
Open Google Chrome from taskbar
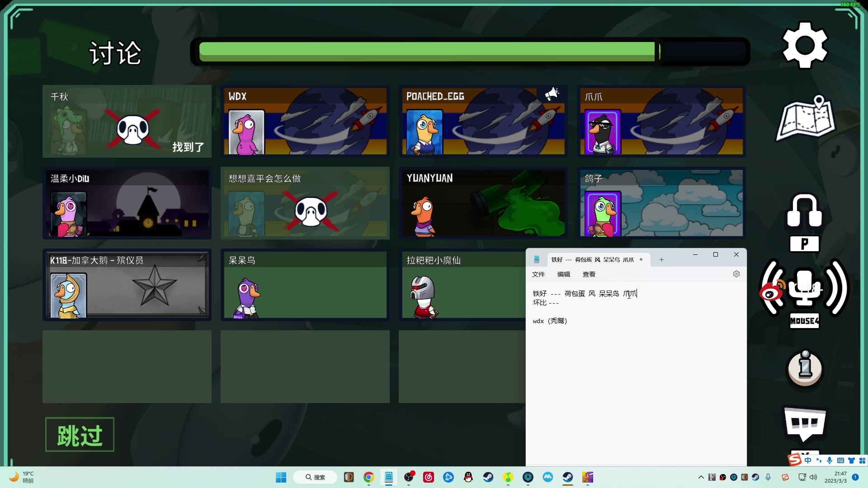[369, 477]
